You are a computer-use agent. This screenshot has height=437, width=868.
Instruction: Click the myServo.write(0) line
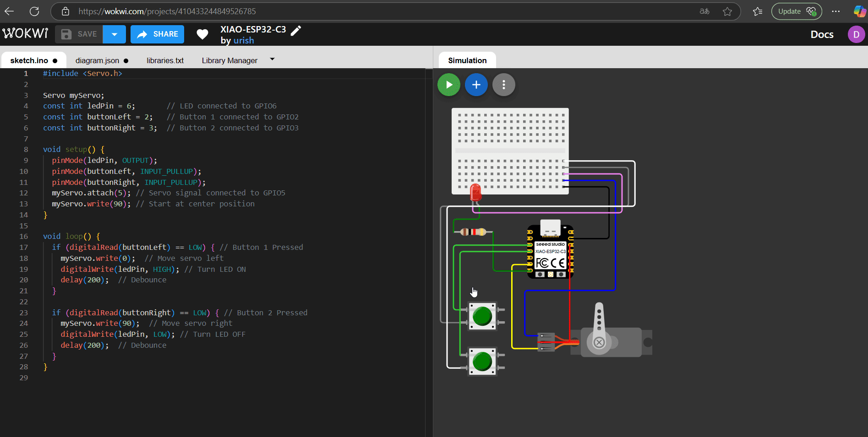coord(142,258)
